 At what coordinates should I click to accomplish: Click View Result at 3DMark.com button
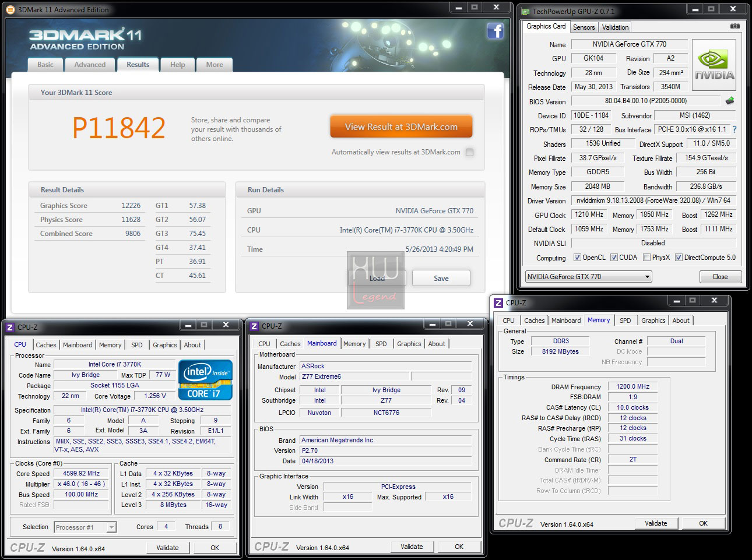[x=401, y=126]
